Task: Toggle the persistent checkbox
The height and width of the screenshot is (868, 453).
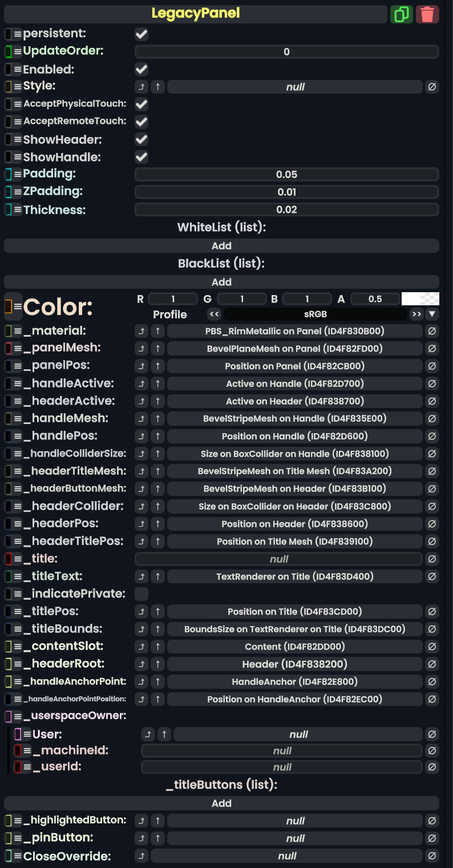Action: [x=141, y=34]
